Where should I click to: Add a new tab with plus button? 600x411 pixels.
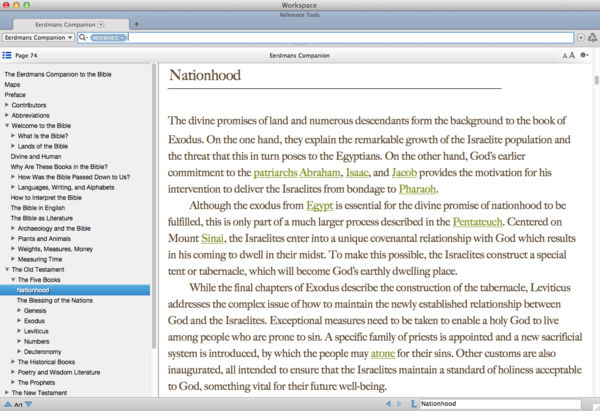coord(136,23)
